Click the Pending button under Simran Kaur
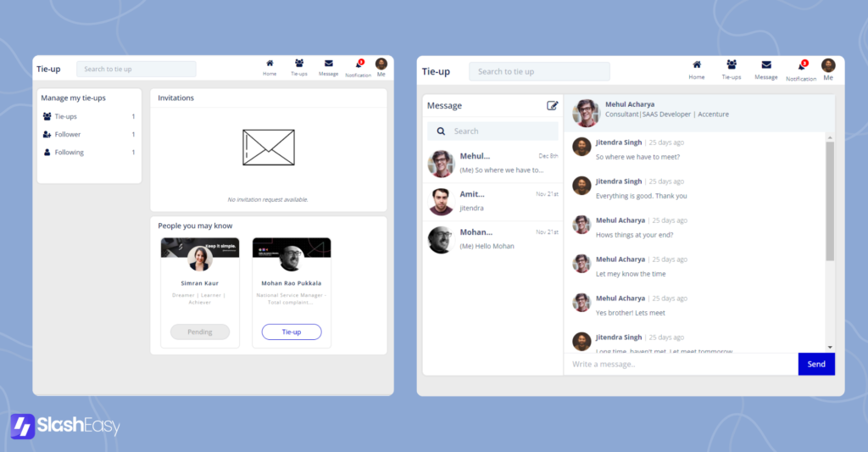Viewport: 868px width, 452px height. 200,332
